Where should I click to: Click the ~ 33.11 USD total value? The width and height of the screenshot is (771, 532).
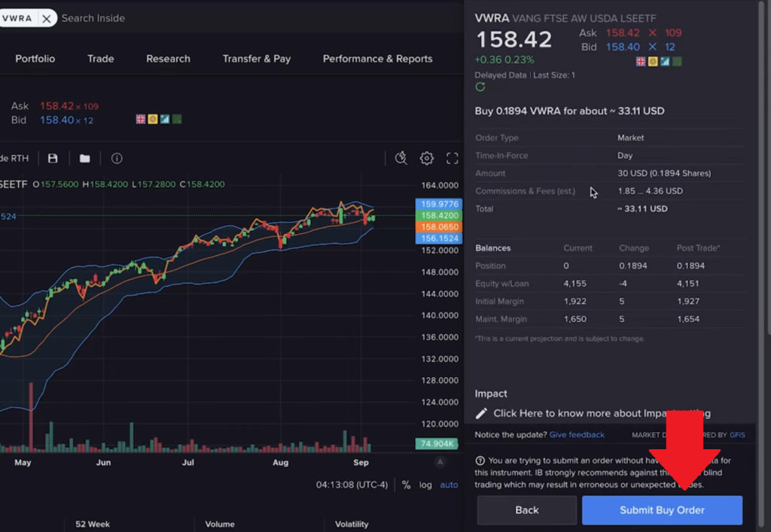tap(642, 208)
